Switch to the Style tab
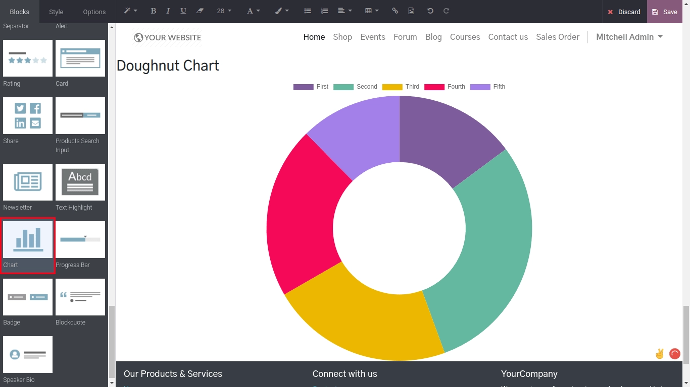690x387 pixels. tap(56, 11)
